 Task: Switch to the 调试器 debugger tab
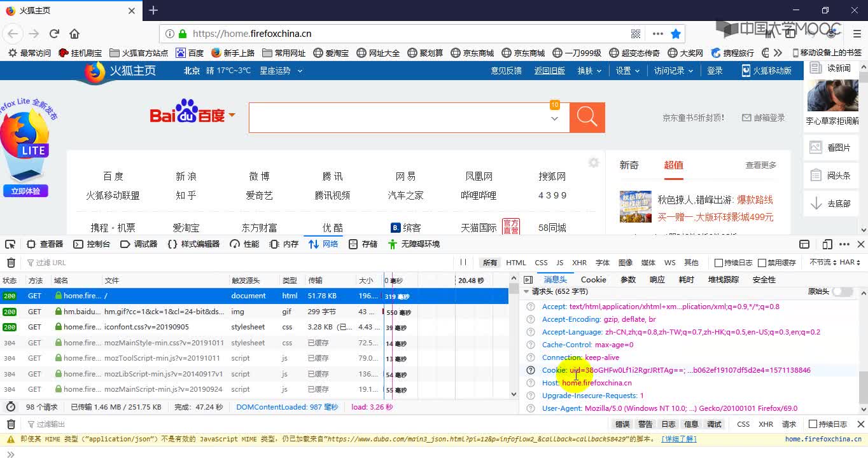coord(139,244)
